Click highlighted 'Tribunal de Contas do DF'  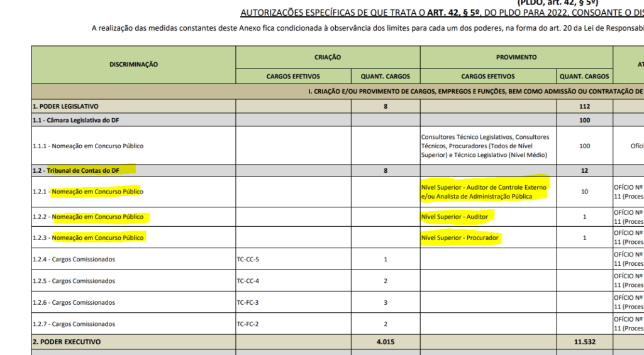(x=83, y=170)
